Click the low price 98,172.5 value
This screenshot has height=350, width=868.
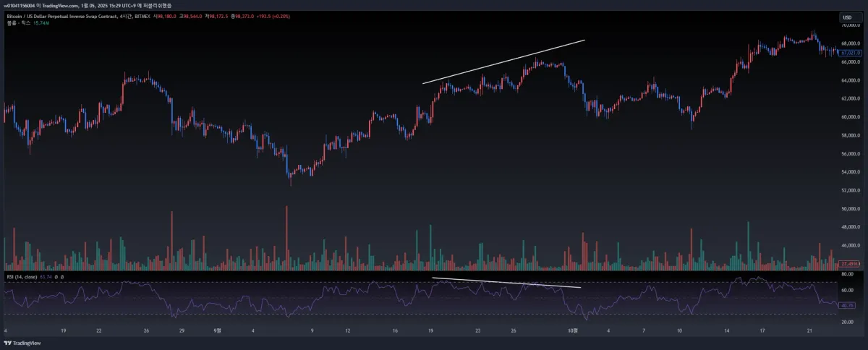click(x=218, y=17)
